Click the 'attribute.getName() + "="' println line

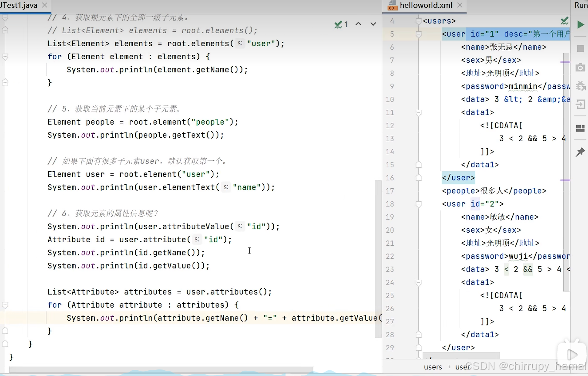pyautogui.click(x=224, y=318)
